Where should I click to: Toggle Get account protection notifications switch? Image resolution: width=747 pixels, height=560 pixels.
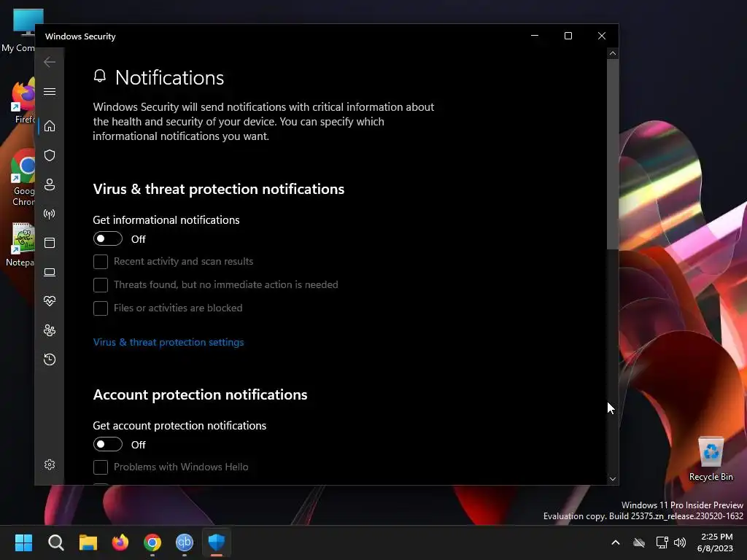(x=108, y=444)
